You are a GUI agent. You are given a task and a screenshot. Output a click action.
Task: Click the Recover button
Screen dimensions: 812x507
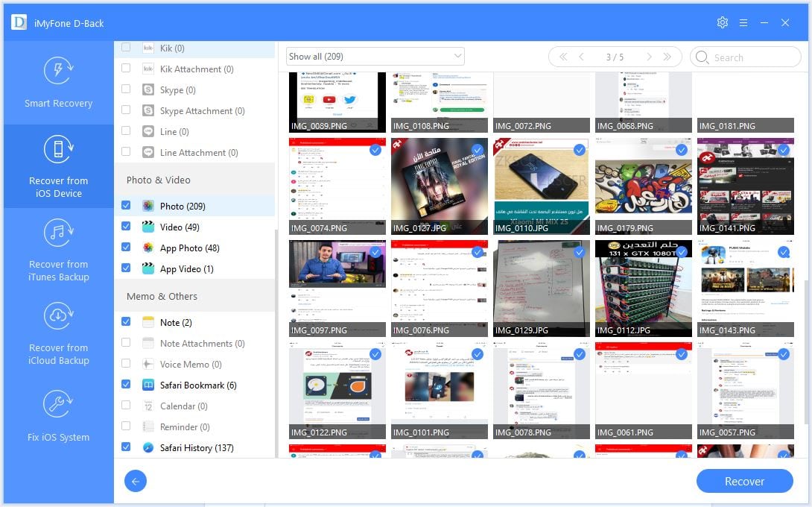pyautogui.click(x=744, y=481)
